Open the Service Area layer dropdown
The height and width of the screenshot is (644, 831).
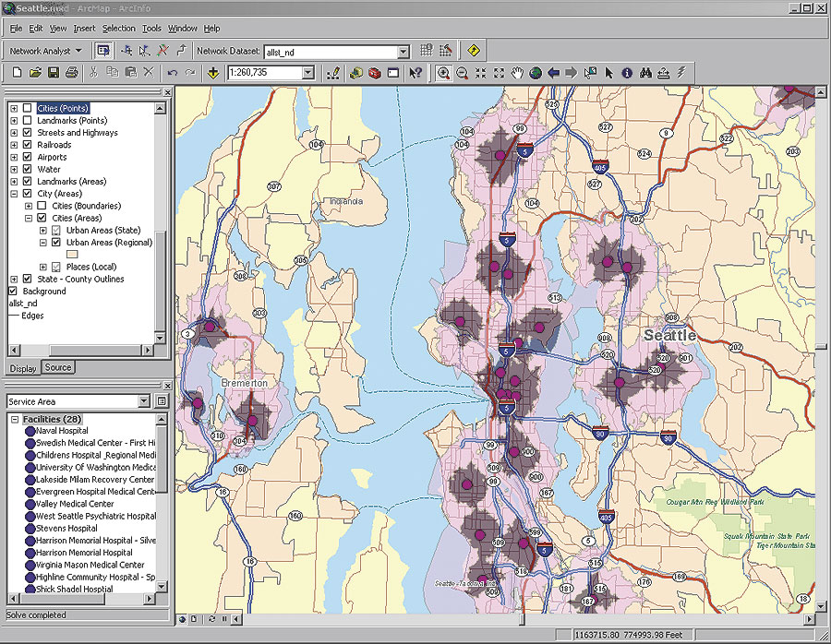pos(143,401)
